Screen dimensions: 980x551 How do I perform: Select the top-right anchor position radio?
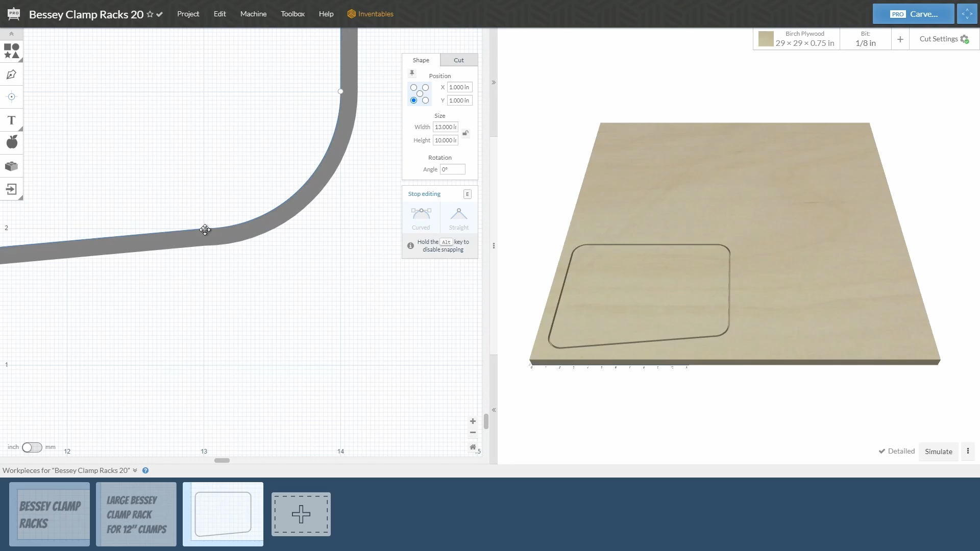425,88
